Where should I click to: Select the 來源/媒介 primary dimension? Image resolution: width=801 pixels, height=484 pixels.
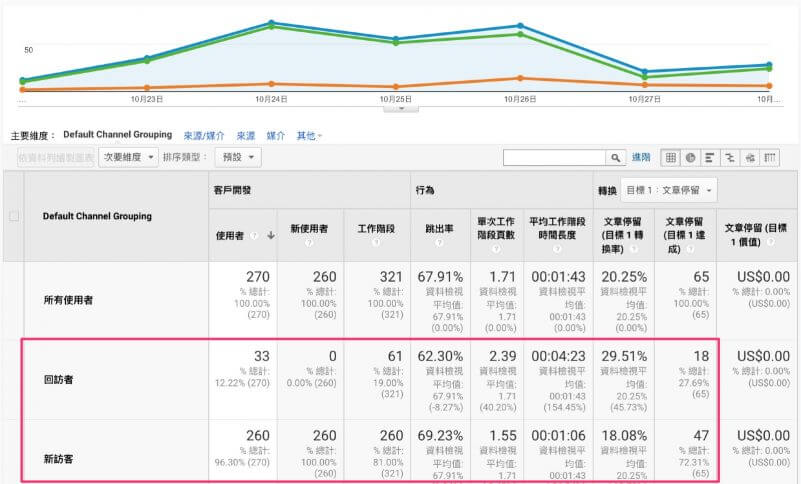[x=204, y=135]
